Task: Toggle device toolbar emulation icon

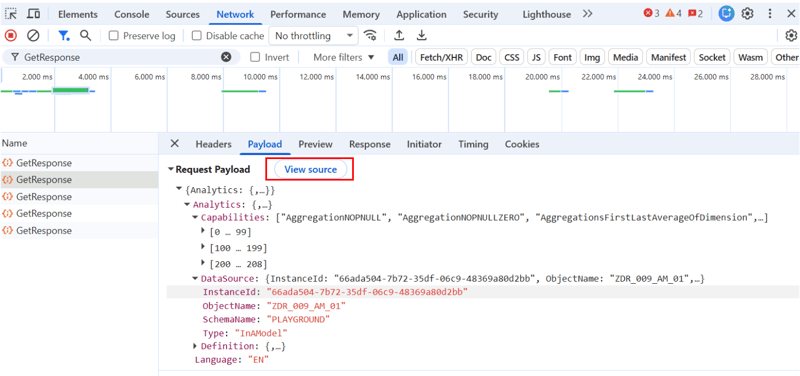Action: [x=34, y=14]
